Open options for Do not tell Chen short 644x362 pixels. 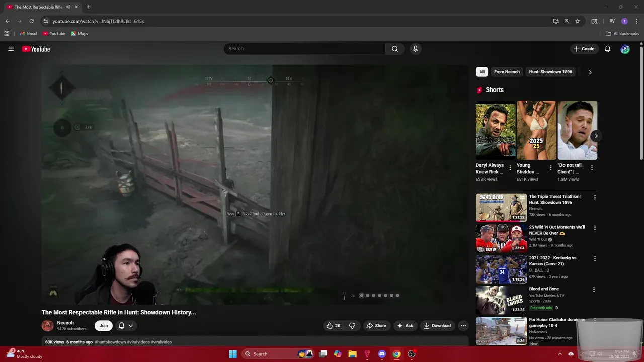(x=592, y=168)
